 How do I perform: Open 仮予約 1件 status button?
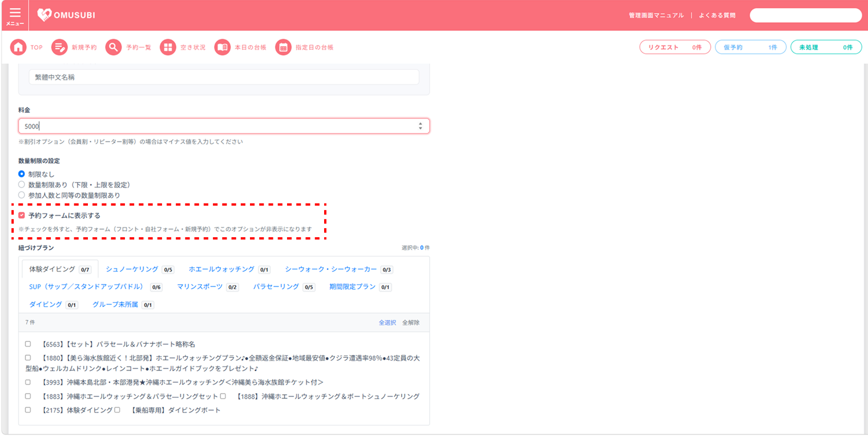tap(750, 47)
